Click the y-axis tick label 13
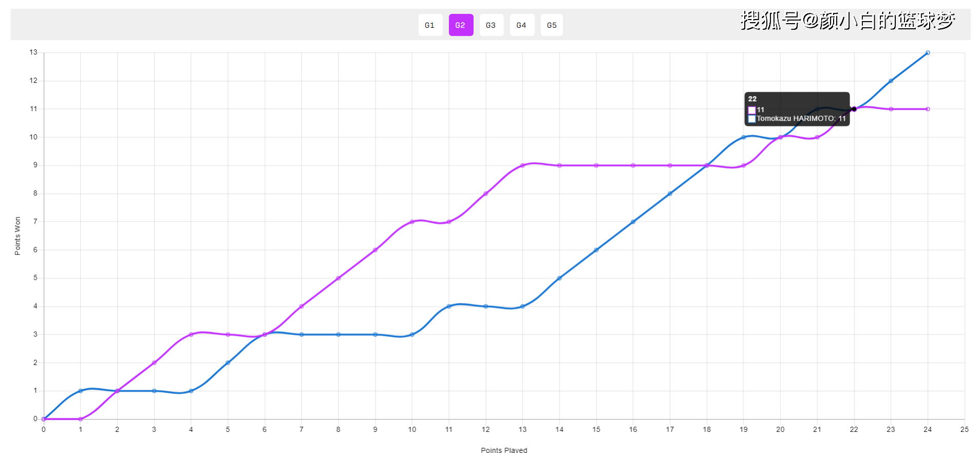The width and height of the screenshot is (980, 453). [x=33, y=52]
